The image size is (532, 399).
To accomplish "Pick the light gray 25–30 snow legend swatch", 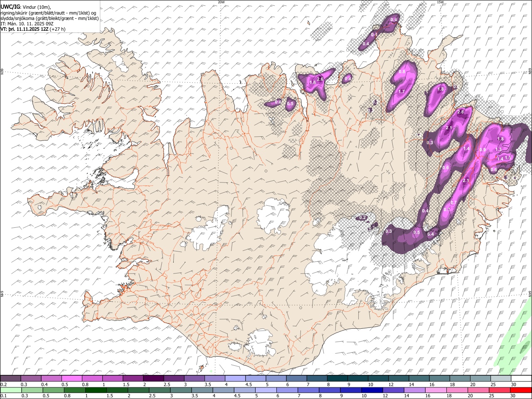I will click(x=500, y=379).
